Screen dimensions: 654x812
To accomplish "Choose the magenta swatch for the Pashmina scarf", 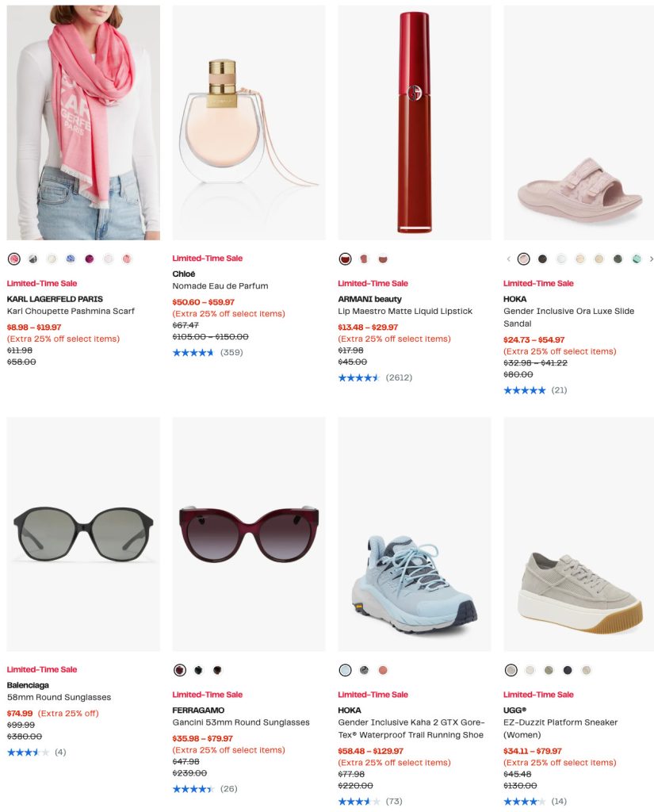I will [90, 259].
